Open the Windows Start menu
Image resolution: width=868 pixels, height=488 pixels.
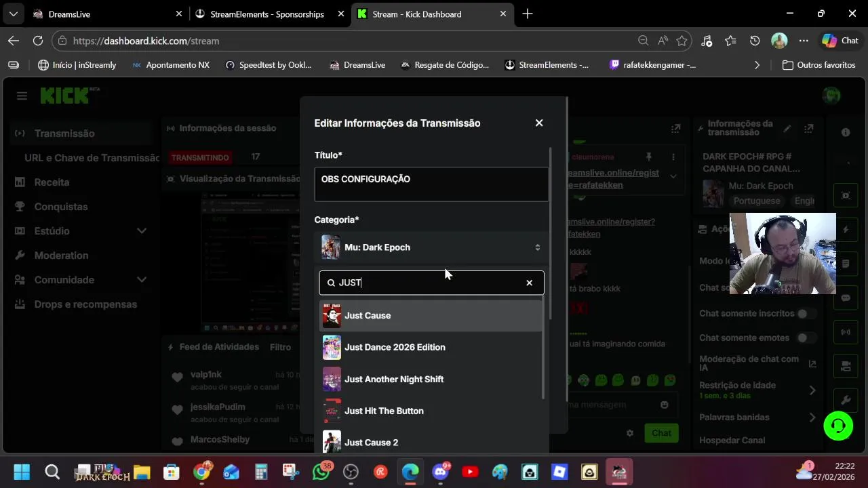pos(22,472)
